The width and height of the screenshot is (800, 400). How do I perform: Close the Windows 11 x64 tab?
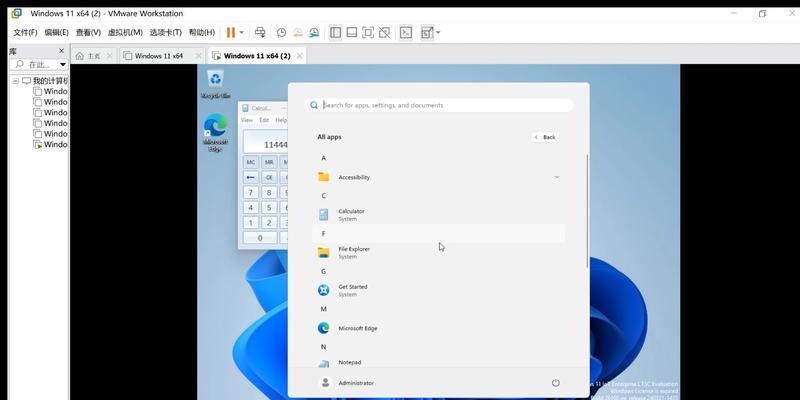197,56
